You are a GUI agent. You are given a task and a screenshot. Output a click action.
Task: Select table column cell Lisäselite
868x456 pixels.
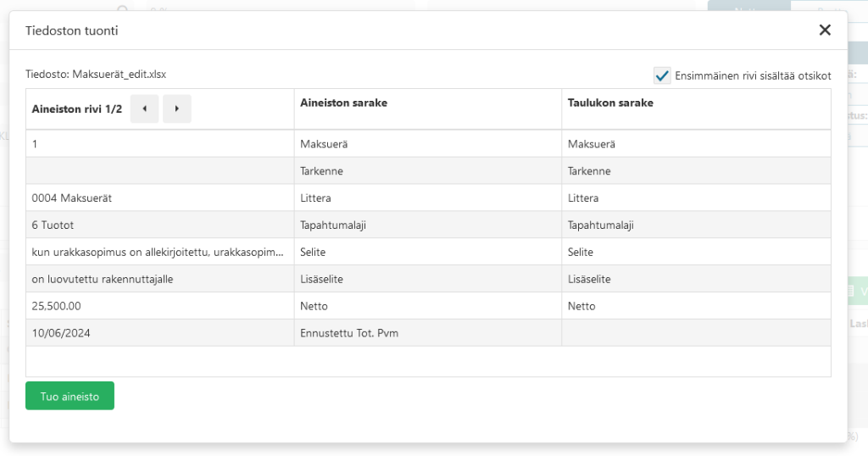pos(696,280)
